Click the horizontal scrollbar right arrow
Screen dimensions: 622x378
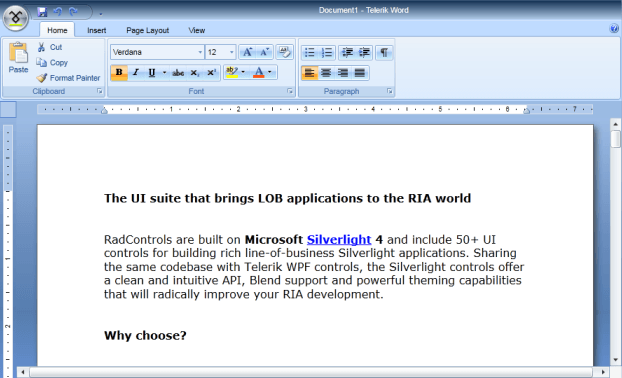(603, 372)
